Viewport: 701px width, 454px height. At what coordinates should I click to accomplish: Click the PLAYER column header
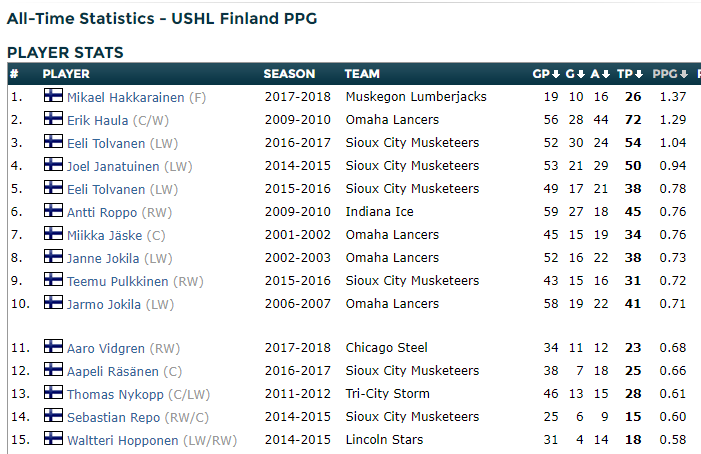coord(66,74)
